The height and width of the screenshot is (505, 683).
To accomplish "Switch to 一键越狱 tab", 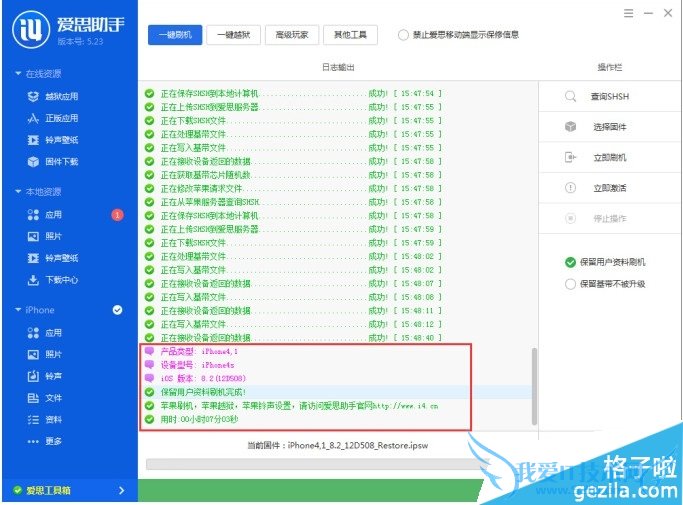I will (233, 35).
